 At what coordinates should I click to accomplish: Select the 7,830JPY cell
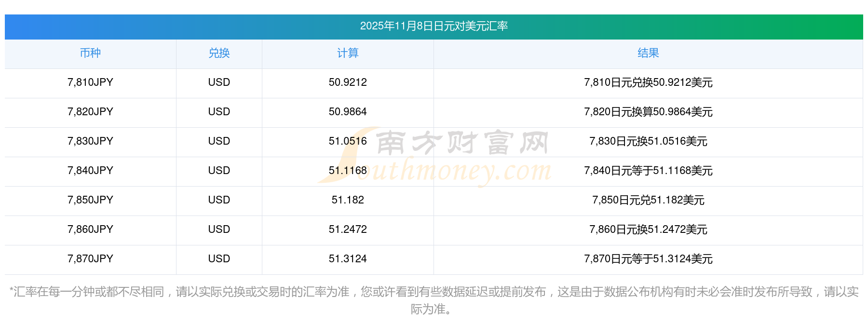[x=90, y=141]
